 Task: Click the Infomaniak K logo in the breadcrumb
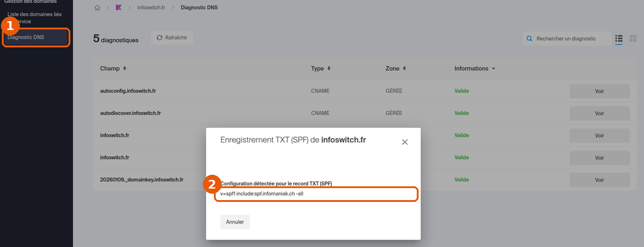coord(119,8)
